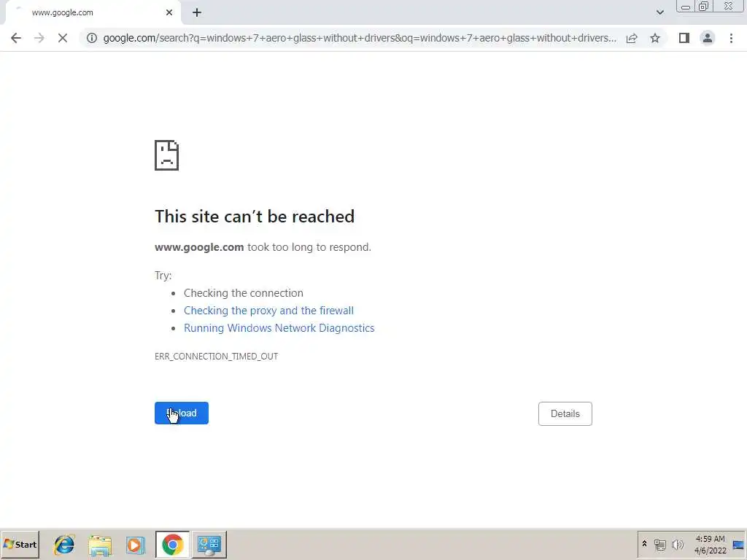Image resolution: width=747 pixels, height=560 pixels.
Task: Open Running Windows Network Diagnostics link
Action: pyautogui.click(x=279, y=328)
